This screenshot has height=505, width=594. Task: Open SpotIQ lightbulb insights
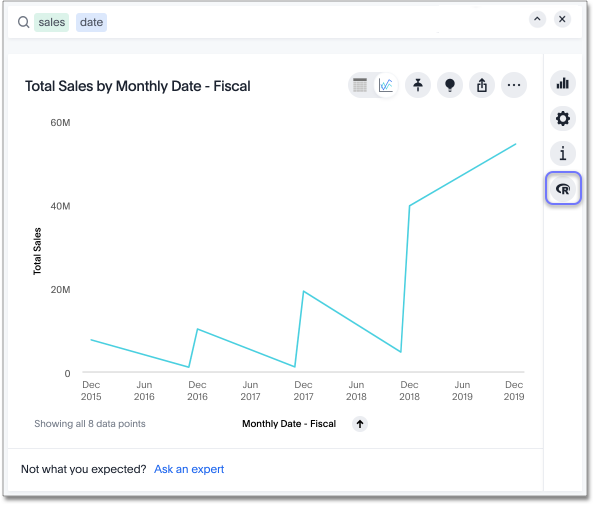click(x=450, y=85)
